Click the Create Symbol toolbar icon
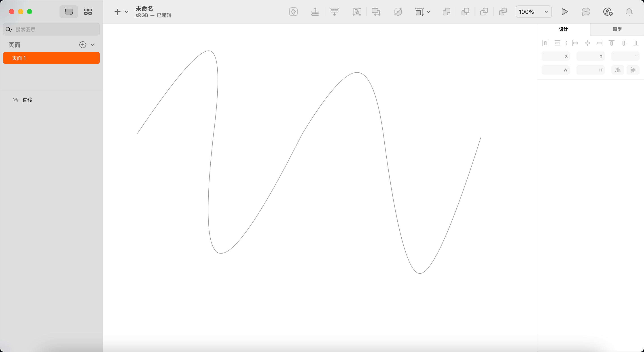 (x=293, y=12)
